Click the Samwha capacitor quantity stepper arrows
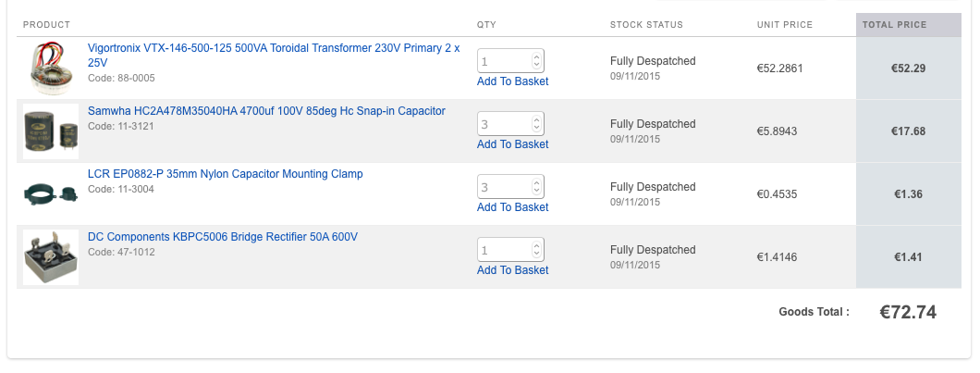 [x=536, y=124]
